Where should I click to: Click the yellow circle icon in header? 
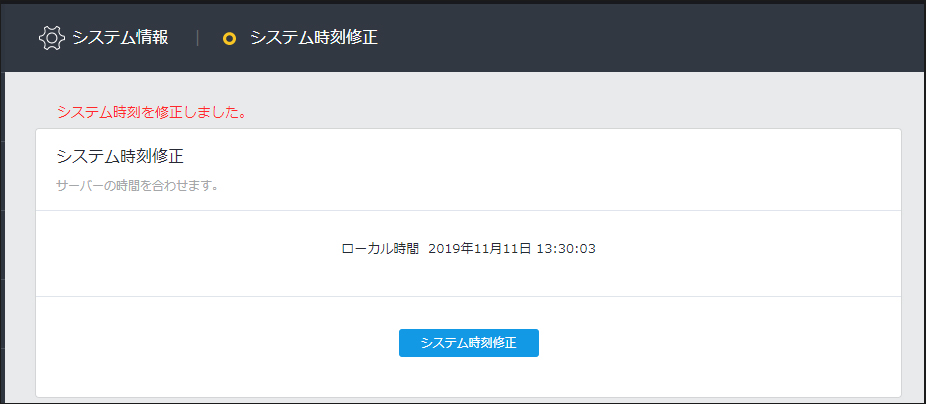(229, 39)
